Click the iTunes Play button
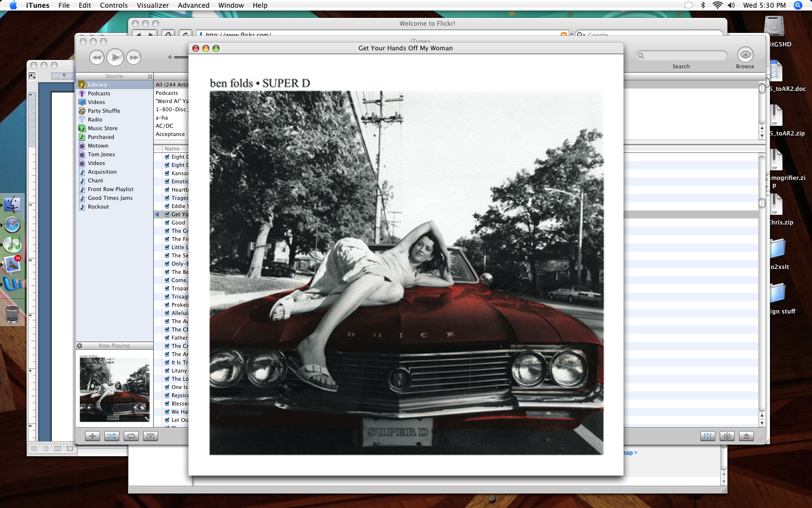Screen dimensions: 812x508 (x=115, y=58)
